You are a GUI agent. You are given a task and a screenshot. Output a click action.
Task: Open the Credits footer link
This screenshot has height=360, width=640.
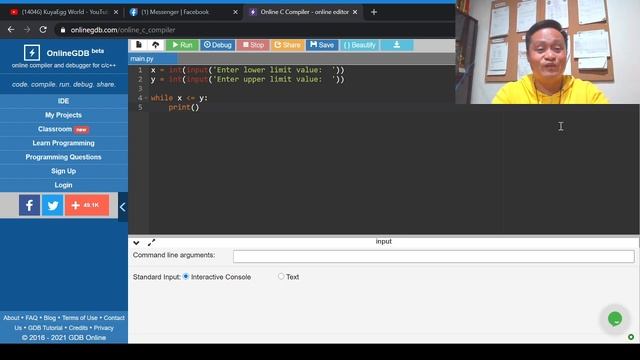(x=78, y=328)
